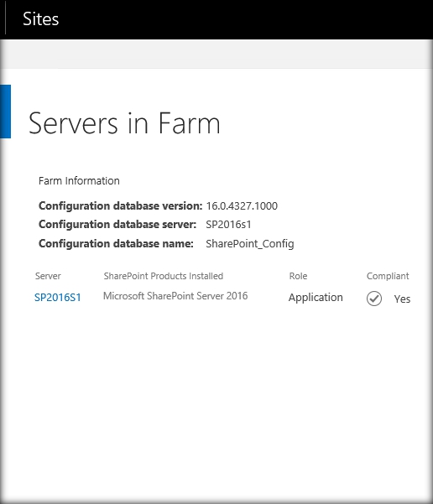The height and width of the screenshot is (504, 433).
Task: Click Microsoft SharePoint Server 2016 product text
Action: (175, 296)
